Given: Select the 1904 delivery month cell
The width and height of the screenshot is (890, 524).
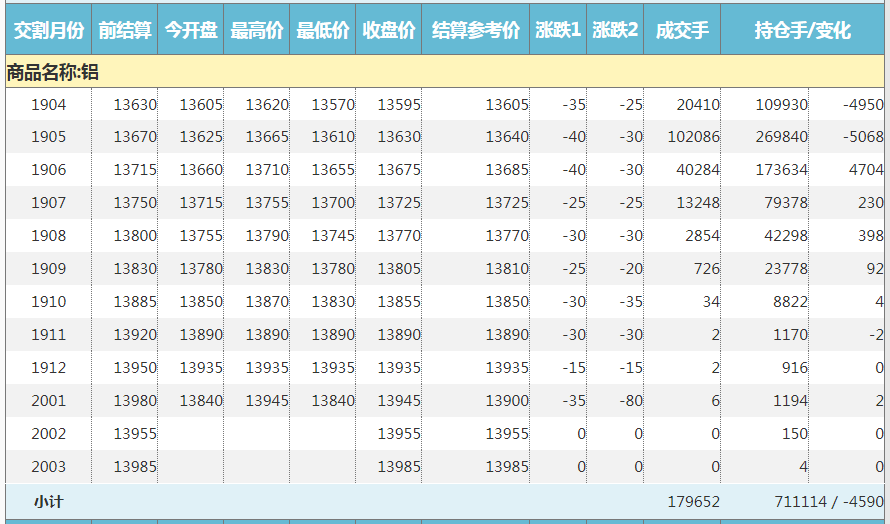Looking at the screenshot, I should tap(48, 104).
